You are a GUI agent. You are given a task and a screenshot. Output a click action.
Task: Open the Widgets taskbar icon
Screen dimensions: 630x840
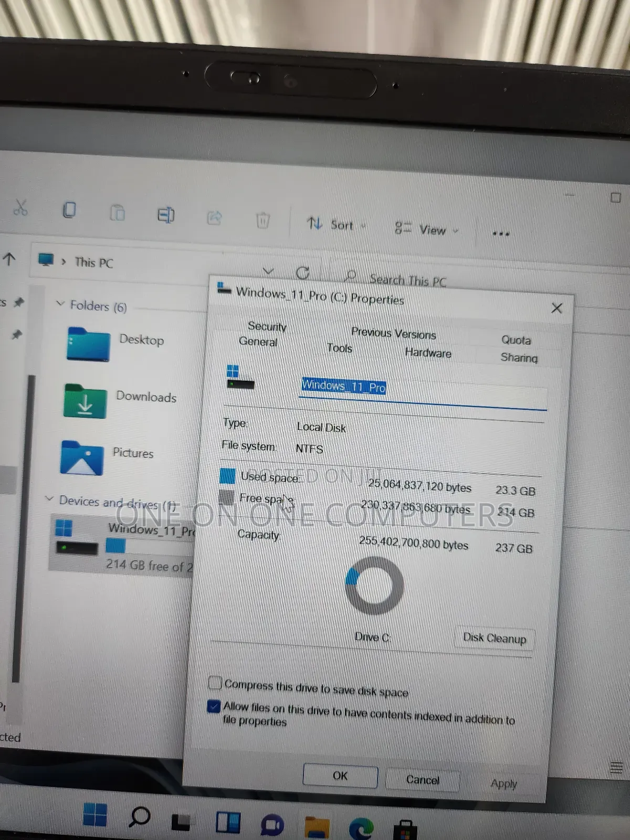coord(228,823)
